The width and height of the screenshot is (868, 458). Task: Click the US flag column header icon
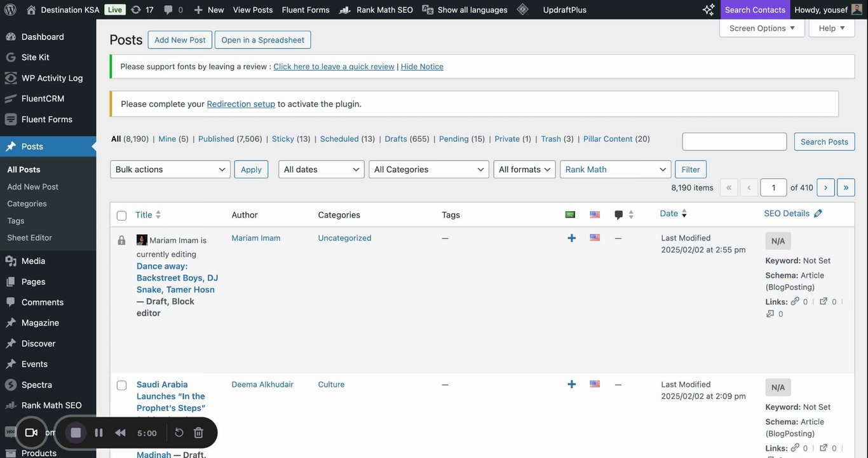pos(595,214)
